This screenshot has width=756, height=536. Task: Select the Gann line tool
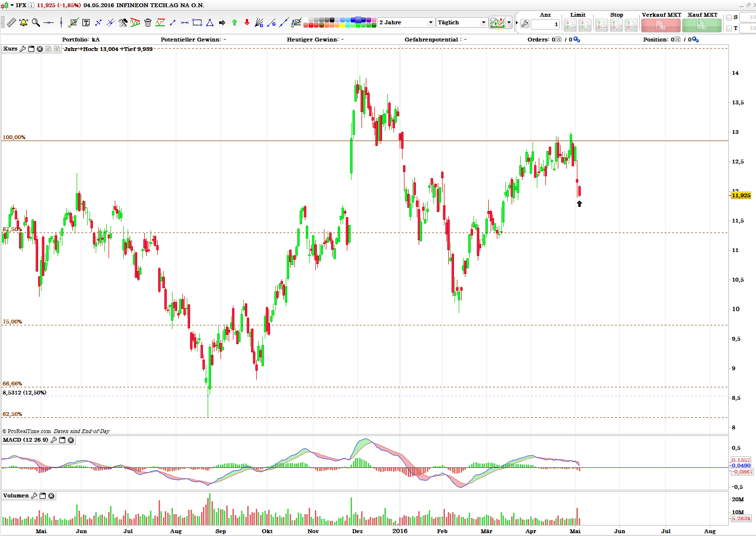coord(272,22)
